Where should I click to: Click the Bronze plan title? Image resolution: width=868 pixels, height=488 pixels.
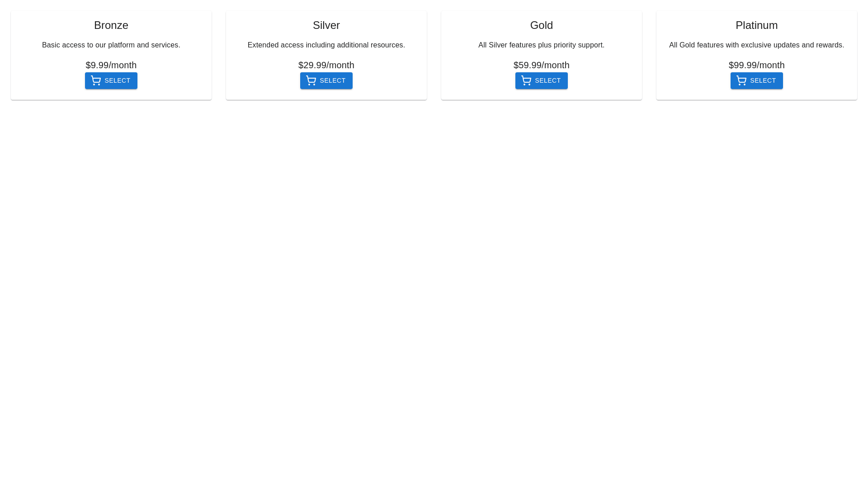(x=111, y=25)
